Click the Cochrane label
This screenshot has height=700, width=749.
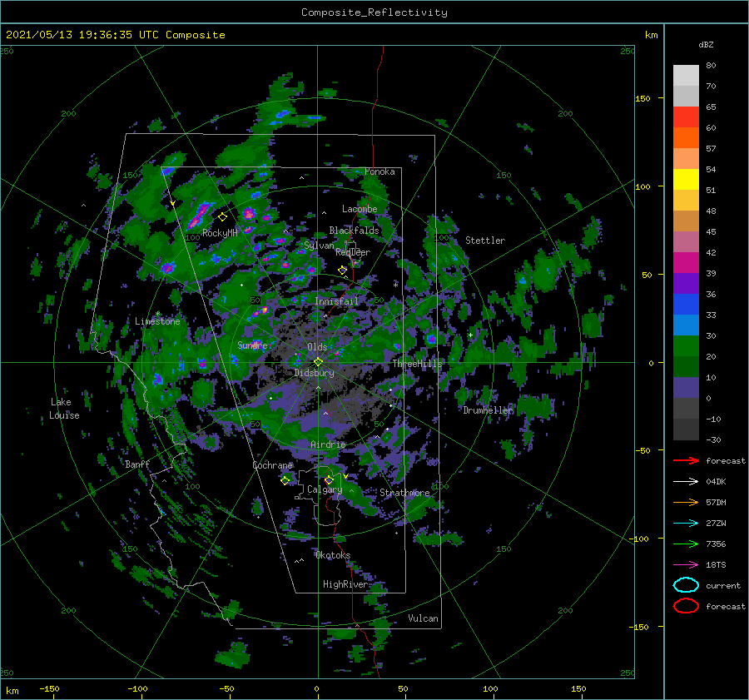tap(272, 465)
